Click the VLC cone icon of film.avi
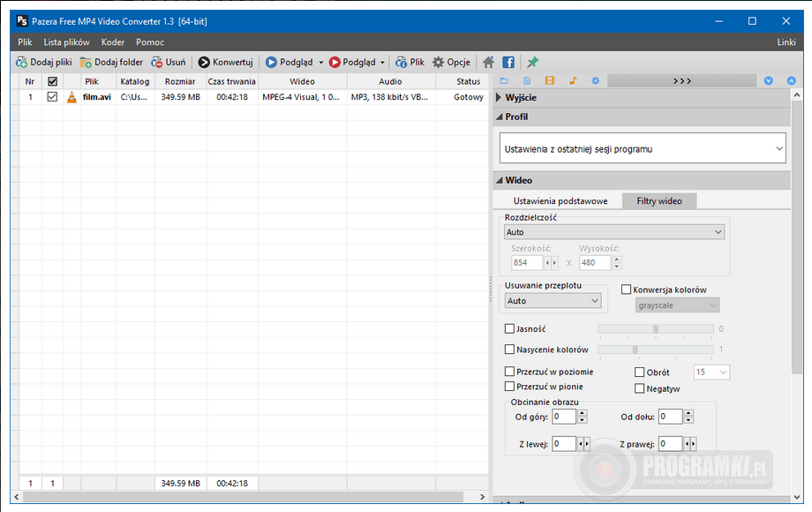Screen dimensions: 812x512 tap(72, 97)
